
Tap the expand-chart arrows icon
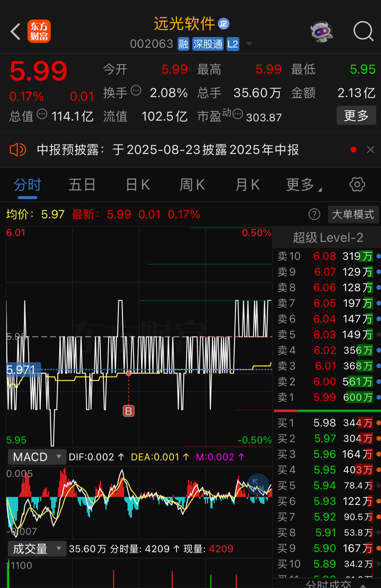tap(258, 485)
